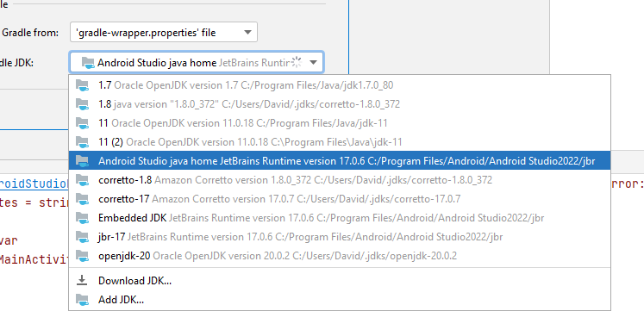Pick corretto-17 Amazon Corretto 17.0.7
The height and width of the screenshot is (330, 644).
click(340, 199)
